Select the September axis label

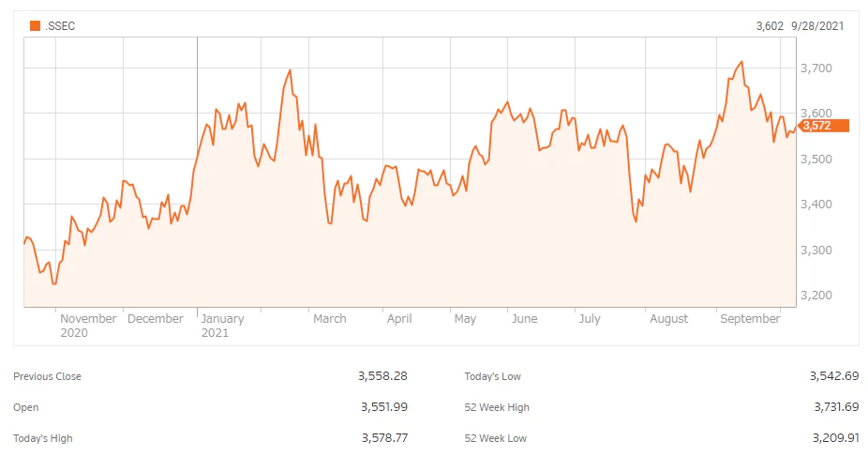click(x=750, y=319)
